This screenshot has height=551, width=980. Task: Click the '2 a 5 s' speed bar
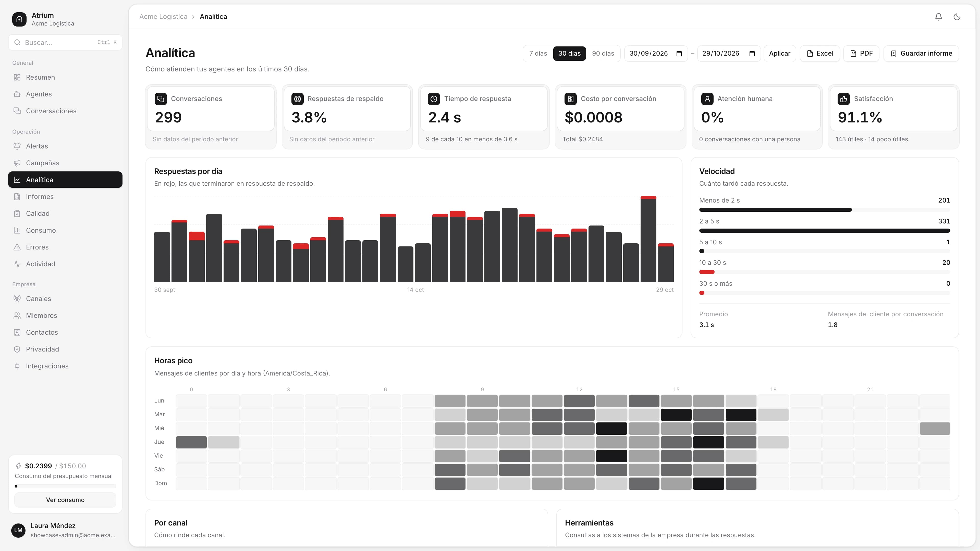point(824,230)
